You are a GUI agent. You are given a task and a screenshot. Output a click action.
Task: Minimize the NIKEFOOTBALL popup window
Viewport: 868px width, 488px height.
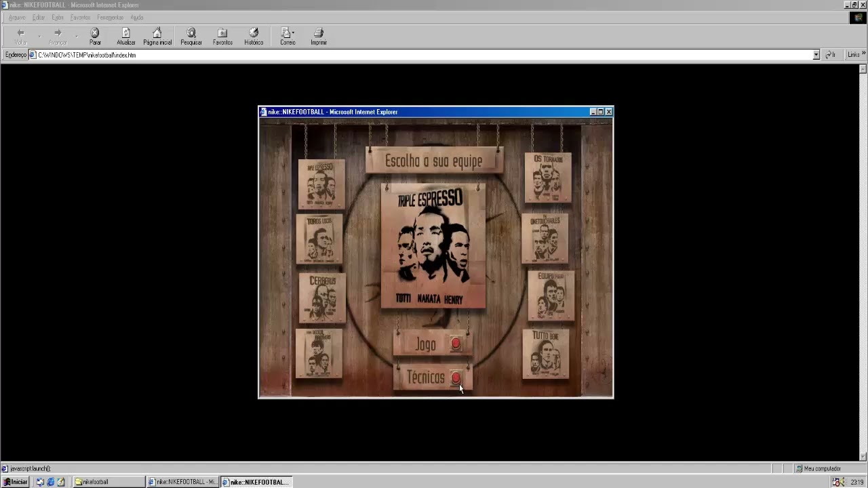coord(593,112)
